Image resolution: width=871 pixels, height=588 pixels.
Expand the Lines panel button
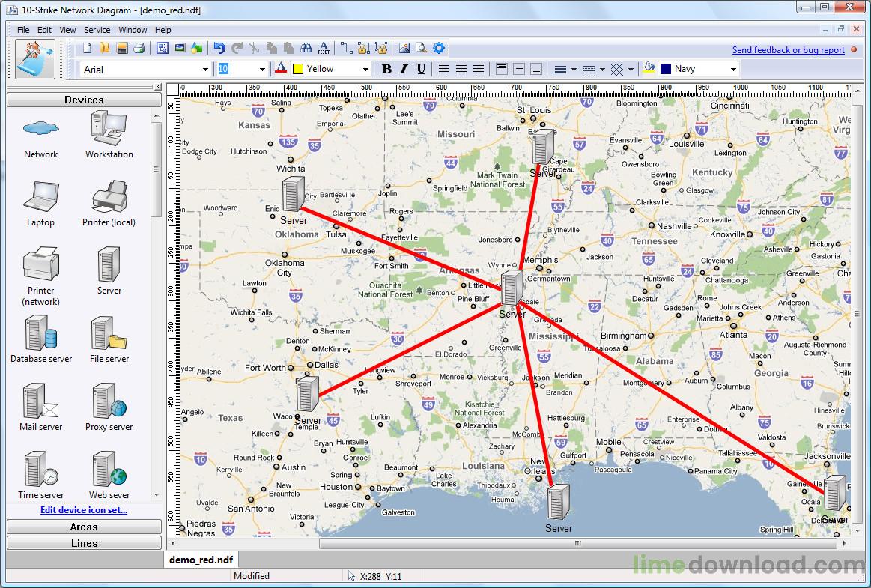point(83,543)
